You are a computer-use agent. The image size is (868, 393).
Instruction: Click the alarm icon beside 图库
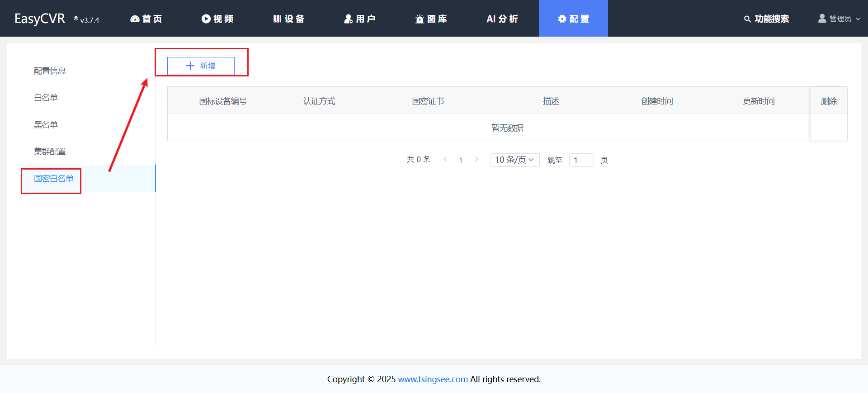(x=420, y=19)
